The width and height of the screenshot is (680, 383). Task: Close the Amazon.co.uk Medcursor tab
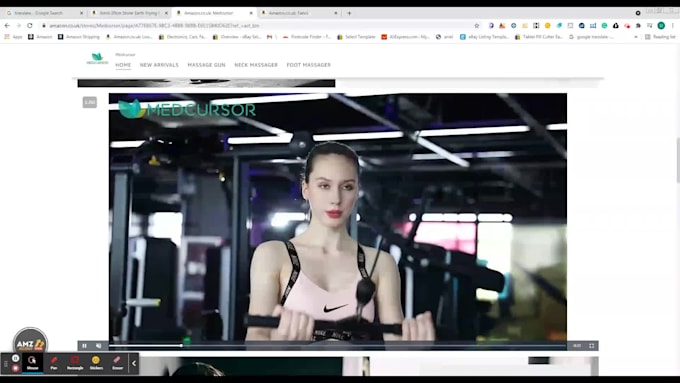click(x=251, y=13)
